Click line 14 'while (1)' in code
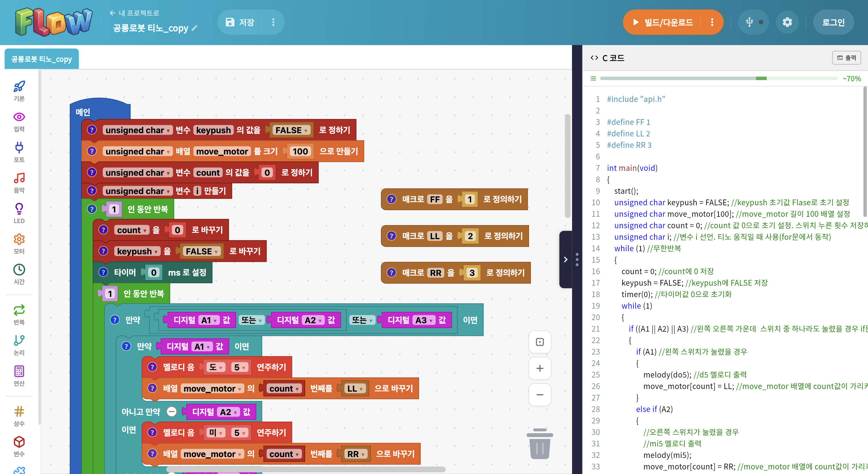This screenshot has height=474, width=868. 629,248
